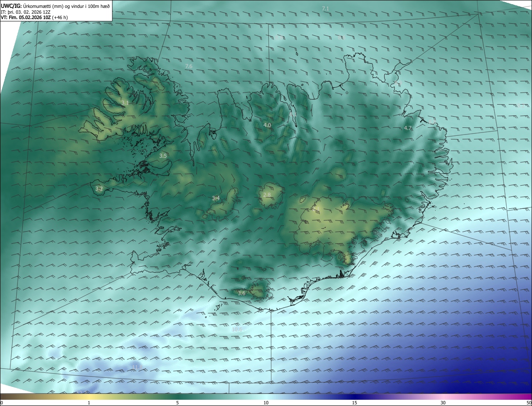Click the '1' tick on the color scale

[x=89, y=403]
